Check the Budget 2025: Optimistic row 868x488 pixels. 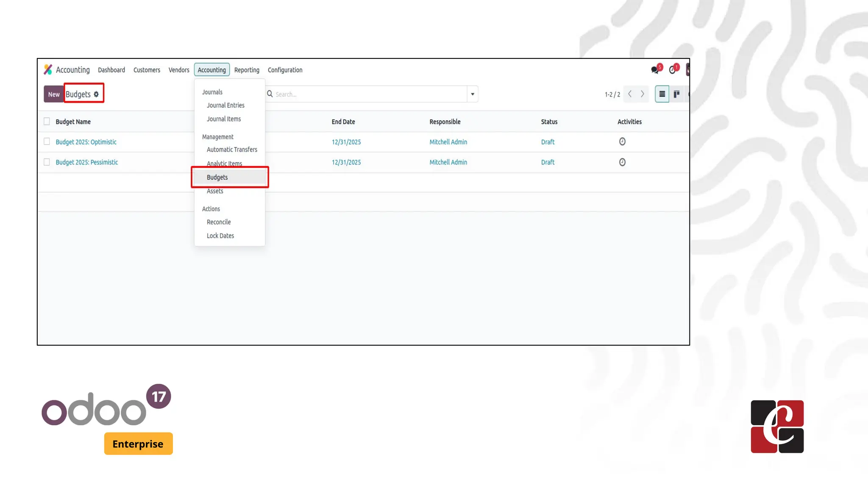[x=47, y=142]
